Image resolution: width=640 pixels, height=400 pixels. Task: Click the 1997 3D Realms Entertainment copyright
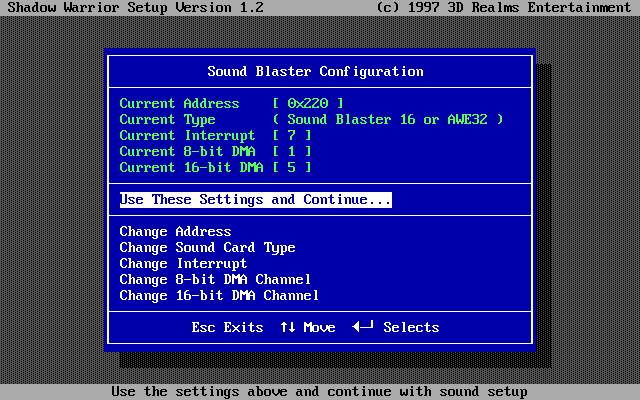(504, 7)
